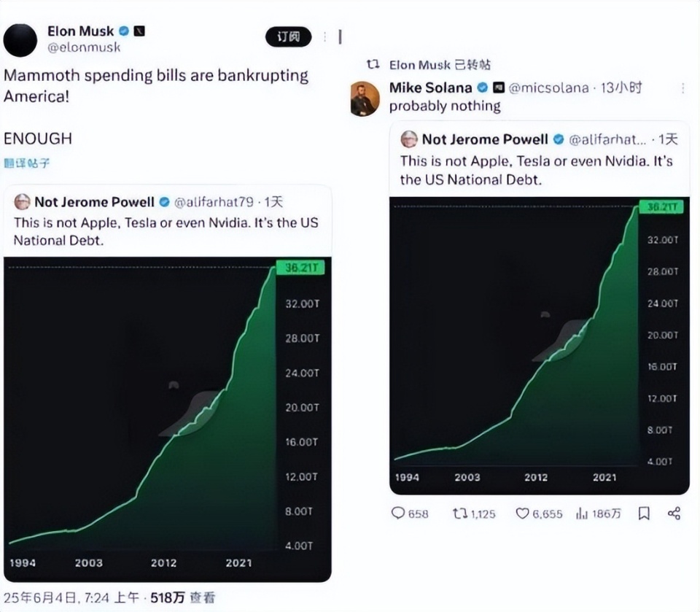Click Elon Musk's blue verified badge
The image size is (700, 612).
(124, 31)
